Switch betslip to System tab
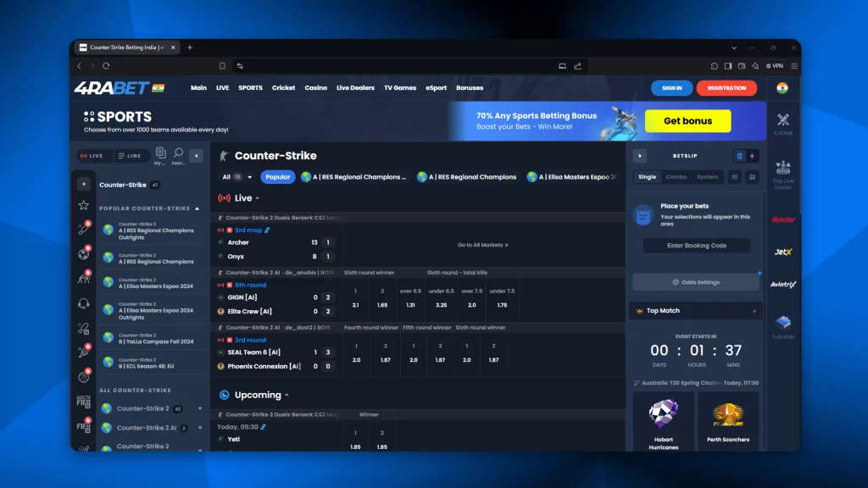 point(707,177)
